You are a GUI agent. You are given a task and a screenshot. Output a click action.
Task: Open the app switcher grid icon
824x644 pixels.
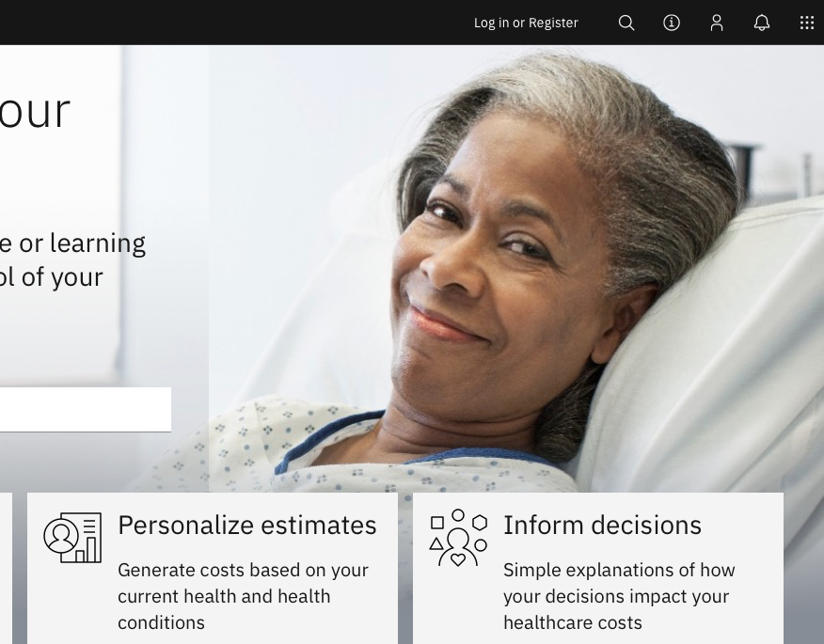click(x=807, y=23)
